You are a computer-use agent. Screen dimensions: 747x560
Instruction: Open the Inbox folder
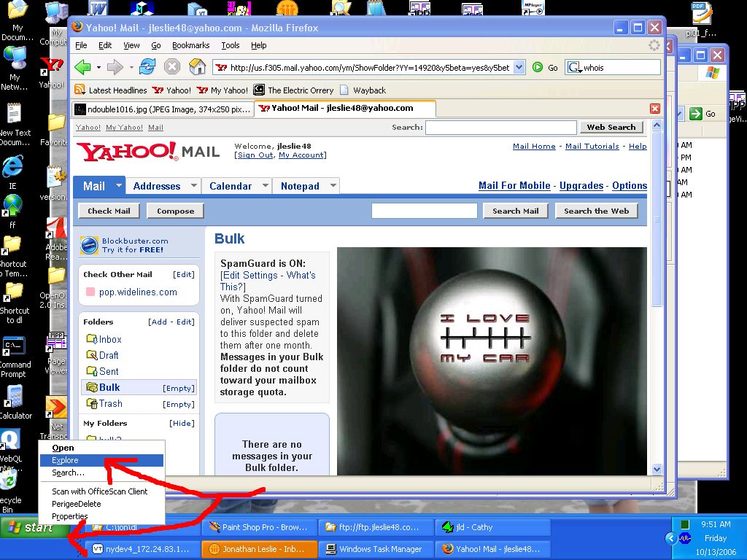[x=110, y=339]
